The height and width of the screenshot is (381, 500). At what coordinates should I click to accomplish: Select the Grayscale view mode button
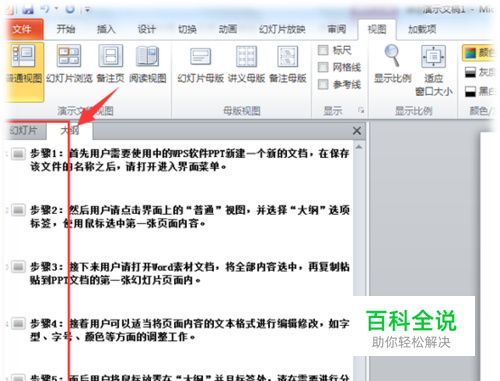(479, 72)
